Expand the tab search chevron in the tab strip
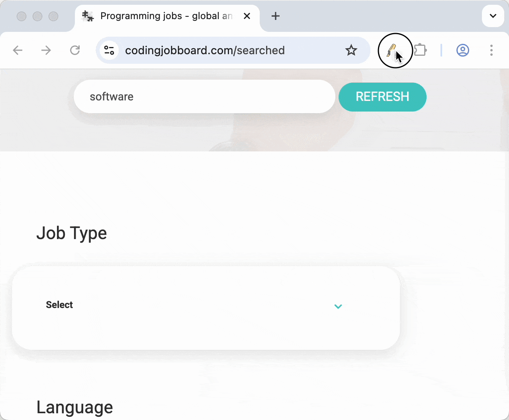Screen dimensions: 509x420 (x=493, y=16)
